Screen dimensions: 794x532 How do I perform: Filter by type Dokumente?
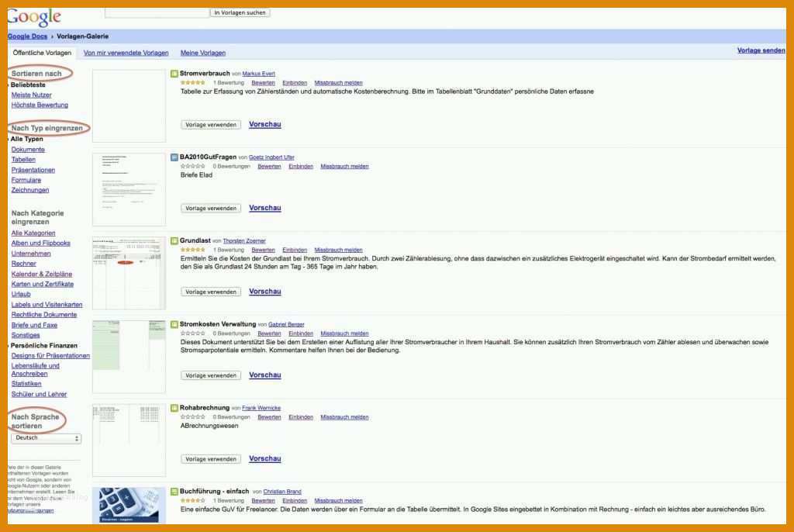pos(28,150)
